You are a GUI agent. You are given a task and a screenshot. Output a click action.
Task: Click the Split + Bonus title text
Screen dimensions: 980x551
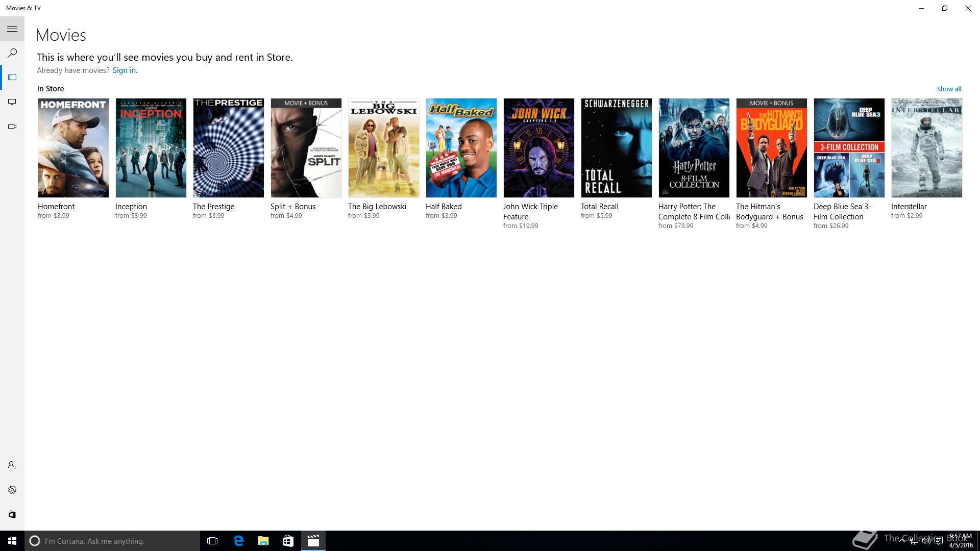293,207
